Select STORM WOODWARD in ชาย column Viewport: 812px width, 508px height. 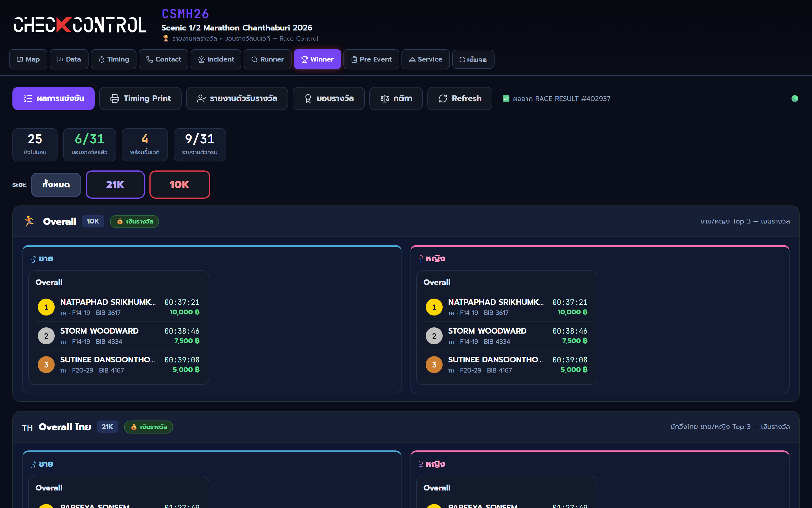(99, 331)
